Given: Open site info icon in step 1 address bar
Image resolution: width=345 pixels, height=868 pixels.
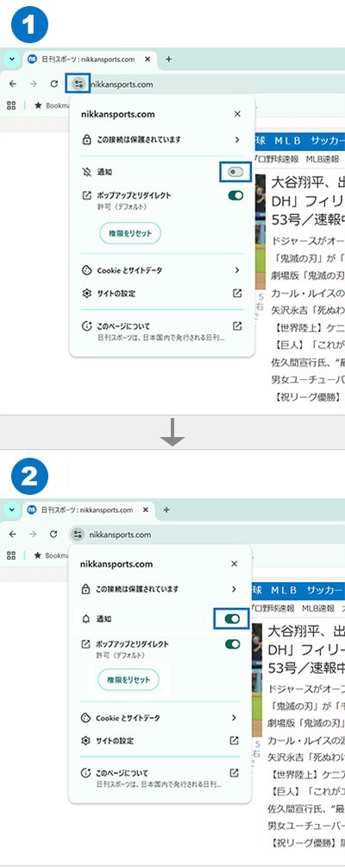Looking at the screenshot, I should [x=78, y=84].
